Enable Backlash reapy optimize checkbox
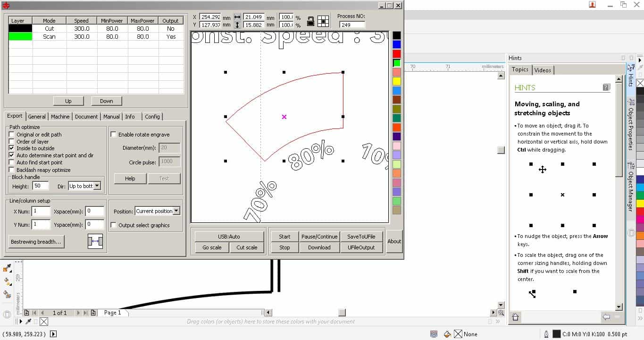644x340 pixels. [x=12, y=170]
